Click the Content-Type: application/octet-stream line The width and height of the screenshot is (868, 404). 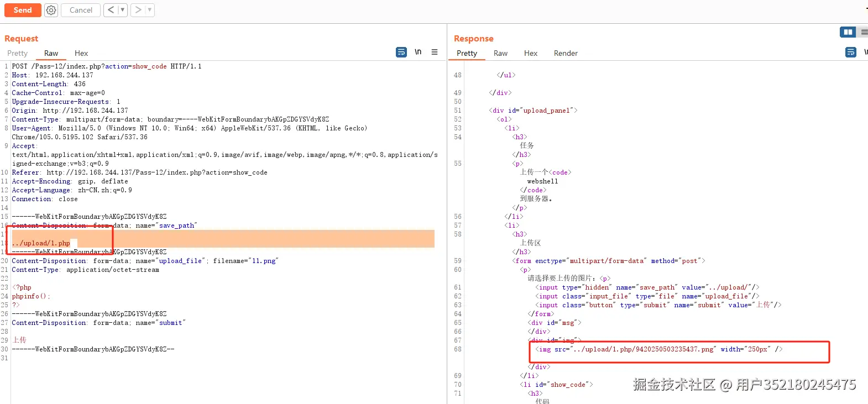[85, 270]
